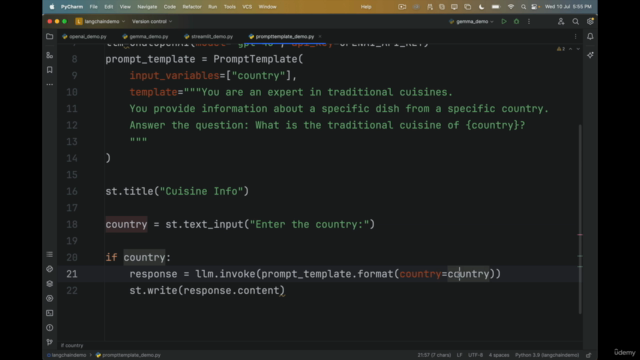Place cursor in st.title("Cuisine Info") line

click(177, 191)
